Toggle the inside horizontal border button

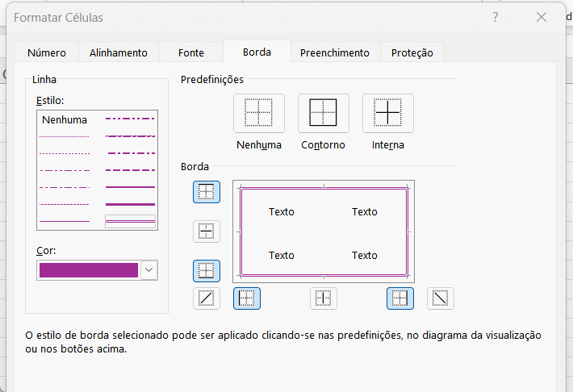[207, 231]
